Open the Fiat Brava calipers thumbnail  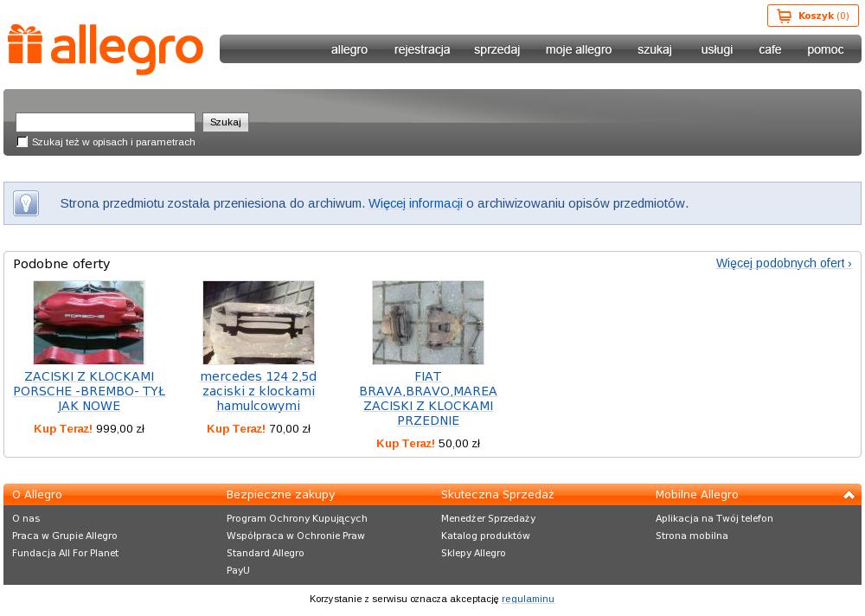(x=428, y=323)
